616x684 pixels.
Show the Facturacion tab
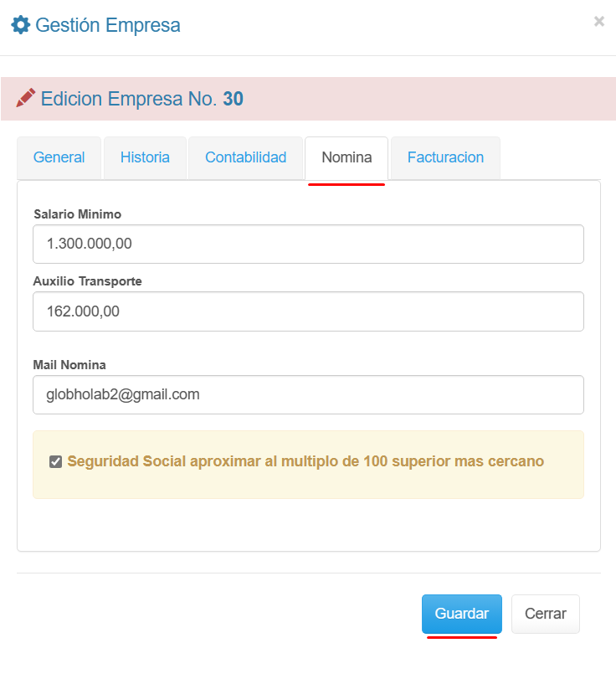pyautogui.click(x=445, y=157)
